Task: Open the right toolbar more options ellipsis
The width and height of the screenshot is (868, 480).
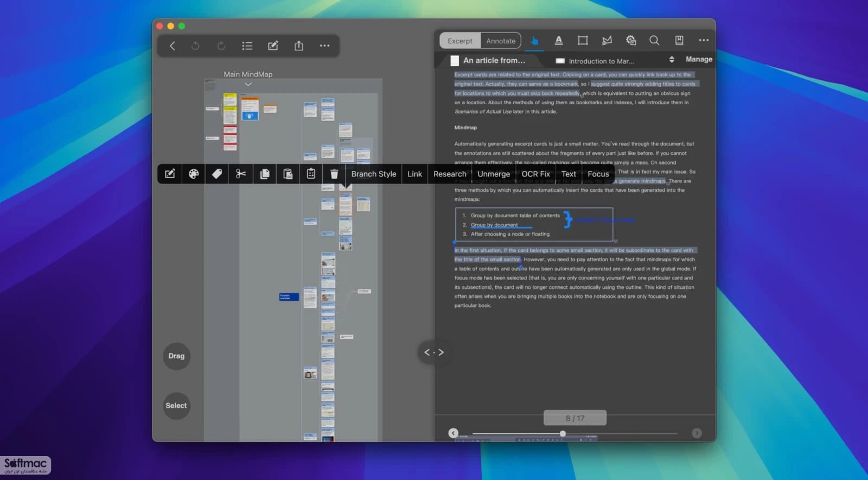Action: pyautogui.click(x=704, y=40)
